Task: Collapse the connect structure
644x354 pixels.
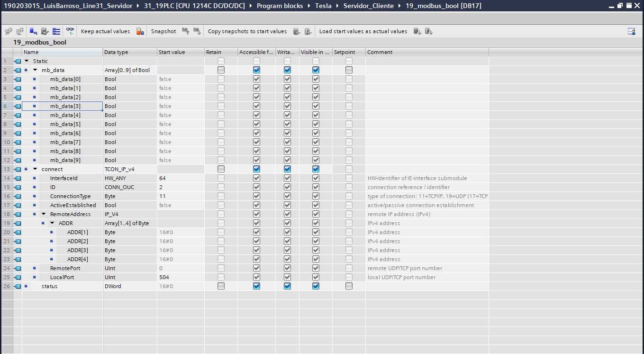Action: (35, 169)
